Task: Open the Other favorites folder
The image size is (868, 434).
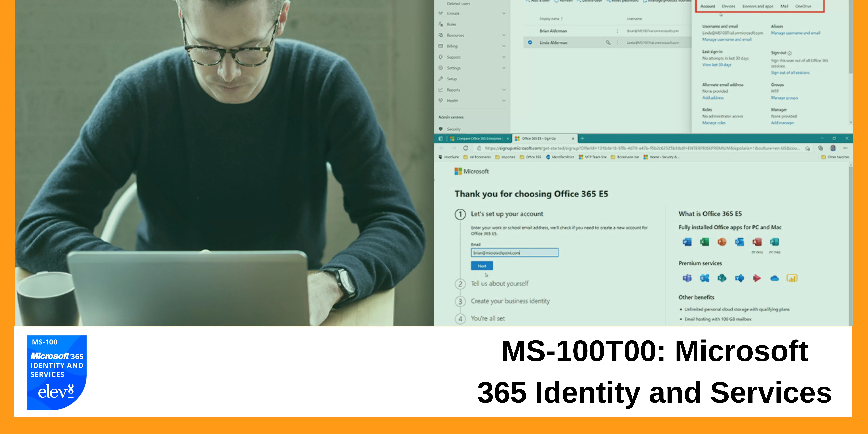Action: pos(835,157)
